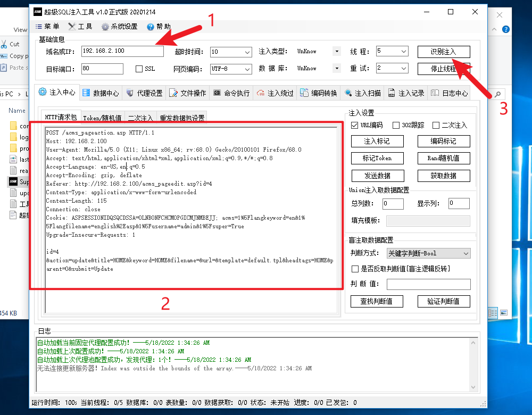This screenshot has height=415, width=532.
Task: Open the 注入绕过 bypass icon
Action: (261, 93)
